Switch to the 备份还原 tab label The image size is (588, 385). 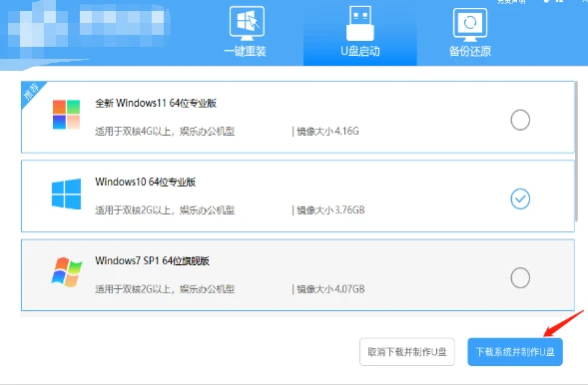(x=470, y=51)
